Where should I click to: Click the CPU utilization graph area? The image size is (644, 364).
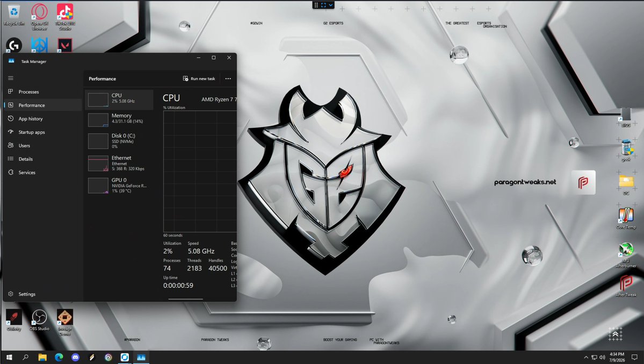point(200,172)
